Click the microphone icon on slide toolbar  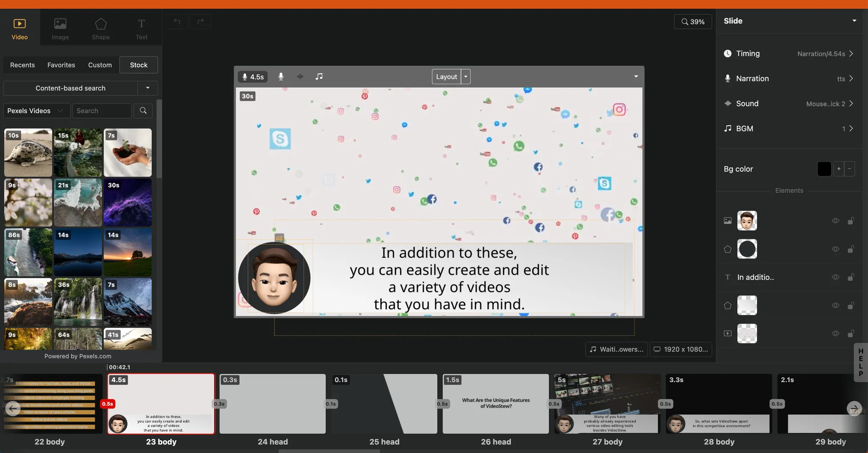[281, 76]
